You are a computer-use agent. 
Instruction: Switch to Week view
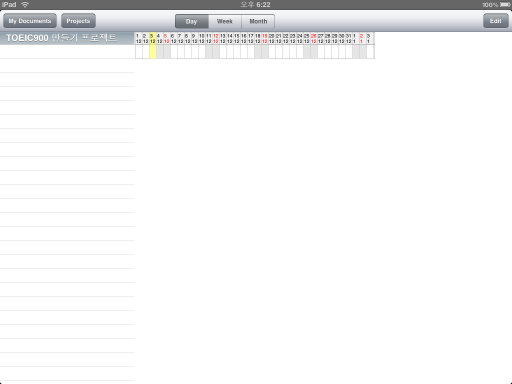pyautogui.click(x=225, y=21)
